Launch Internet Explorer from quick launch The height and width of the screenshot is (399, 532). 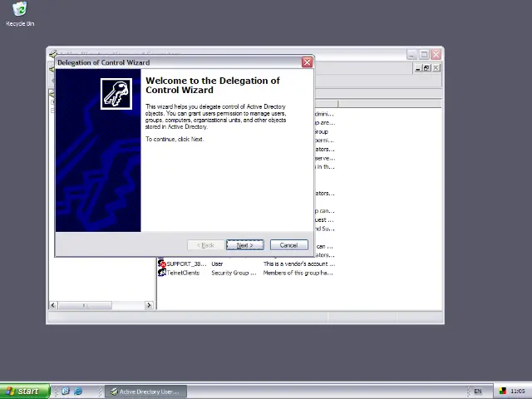[78, 392]
